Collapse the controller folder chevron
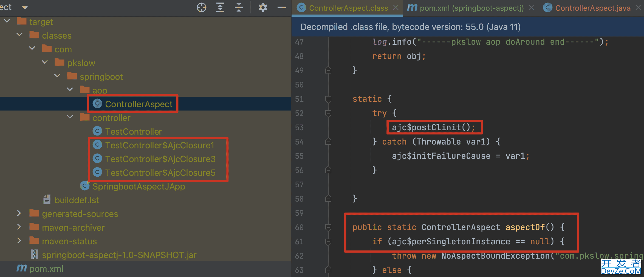Screen dimensions: 644x277 (70, 117)
